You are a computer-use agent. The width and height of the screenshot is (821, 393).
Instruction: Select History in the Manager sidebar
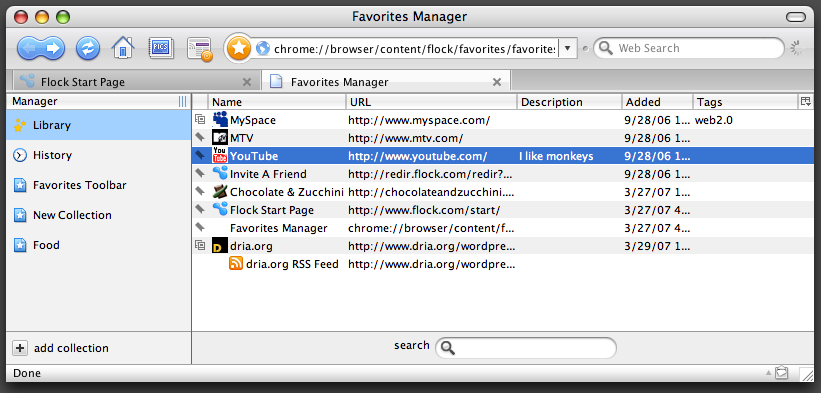coord(98,155)
